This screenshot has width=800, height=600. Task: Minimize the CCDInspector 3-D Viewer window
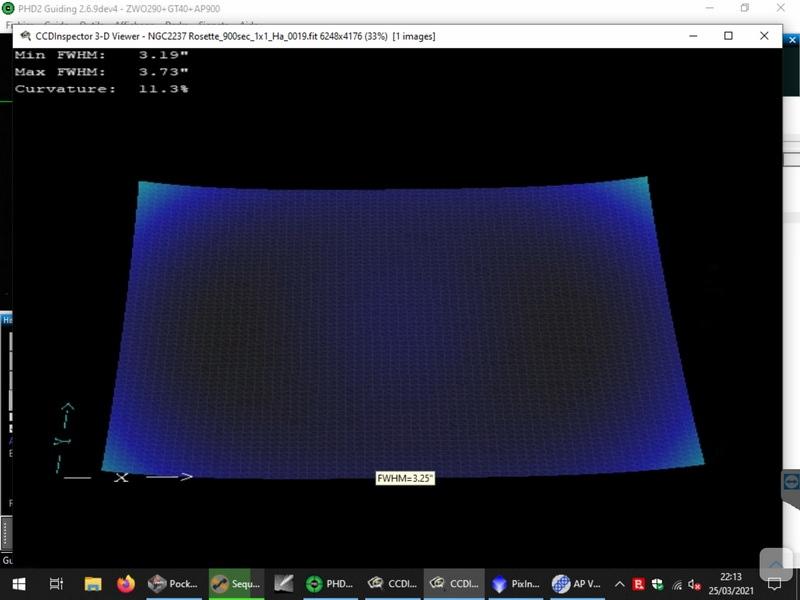click(x=693, y=36)
